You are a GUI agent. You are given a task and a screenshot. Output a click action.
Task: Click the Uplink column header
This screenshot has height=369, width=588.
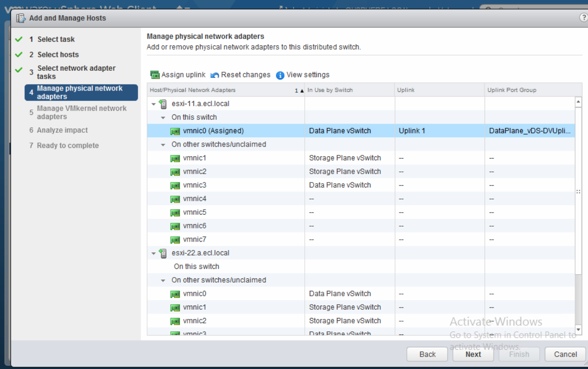pyautogui.click(x=440, y=90)
